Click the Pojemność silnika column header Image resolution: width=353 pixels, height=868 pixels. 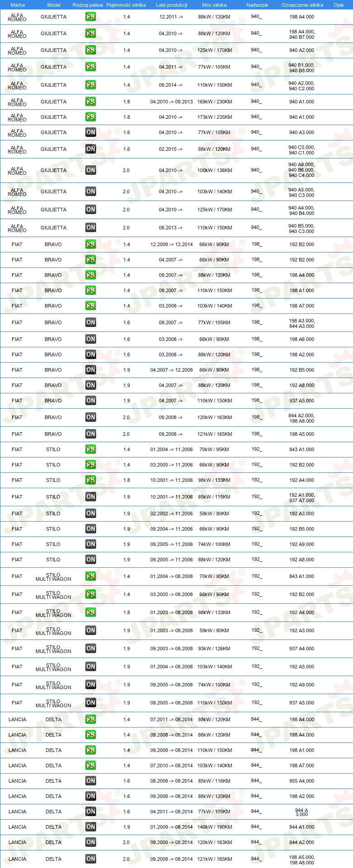pos(126,5)
